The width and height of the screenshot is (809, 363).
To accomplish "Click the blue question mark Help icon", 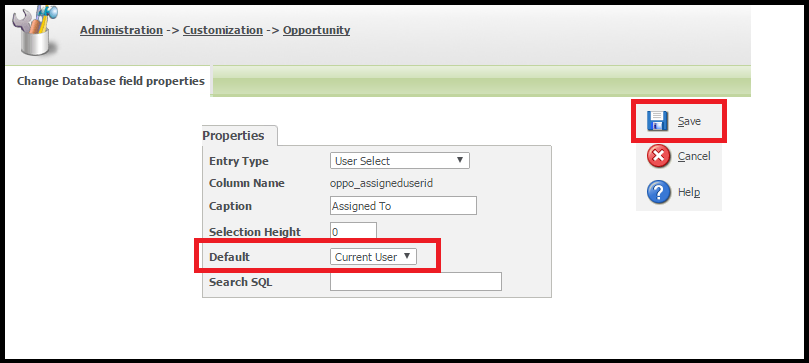I will pyautogui.click(x=658, y=192).
